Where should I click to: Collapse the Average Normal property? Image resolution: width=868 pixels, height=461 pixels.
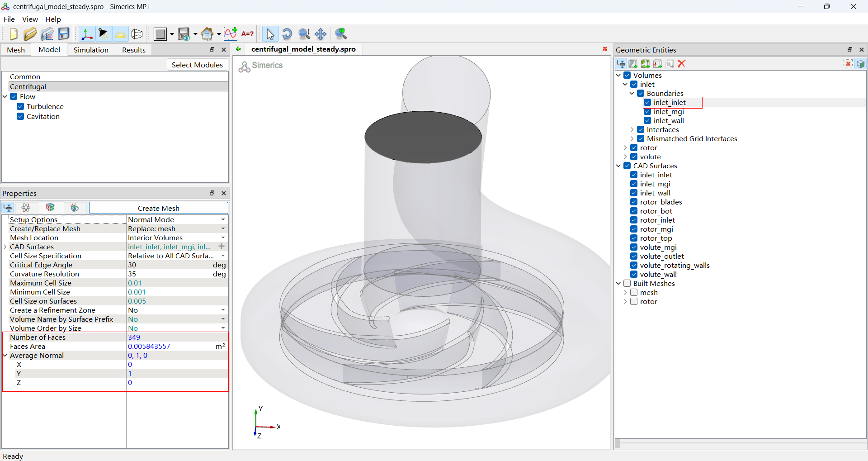click(5, 356)
